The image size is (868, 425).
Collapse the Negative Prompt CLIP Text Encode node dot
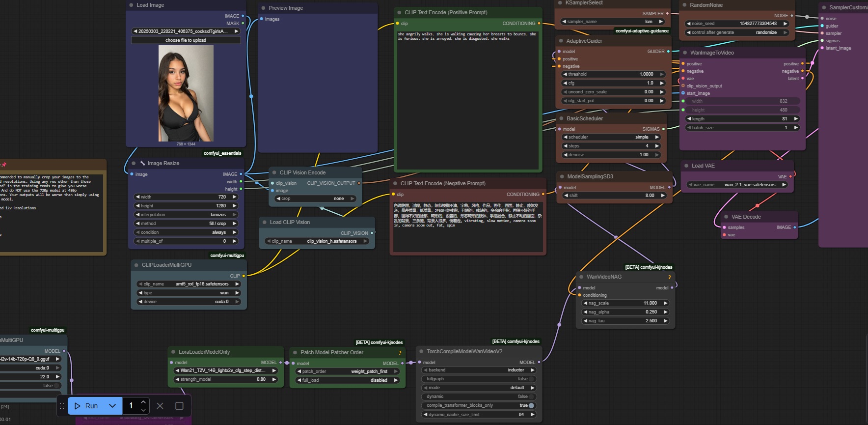[x=395, y=183]
